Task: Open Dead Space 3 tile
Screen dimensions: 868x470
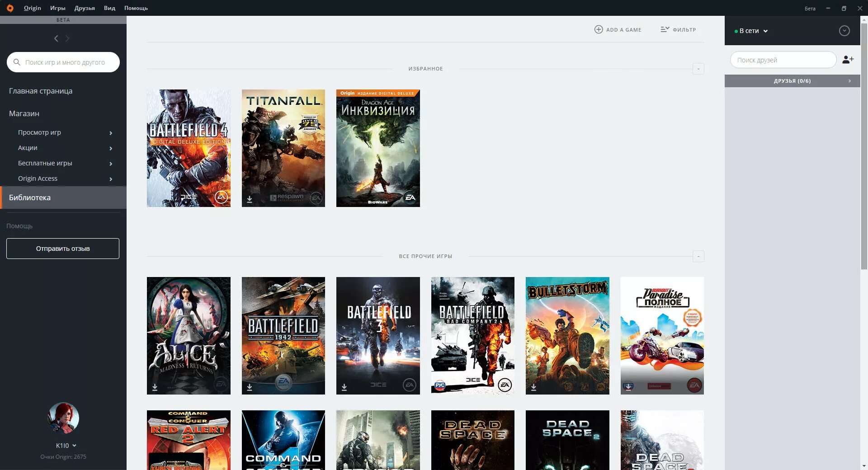Action: point(662,440)
